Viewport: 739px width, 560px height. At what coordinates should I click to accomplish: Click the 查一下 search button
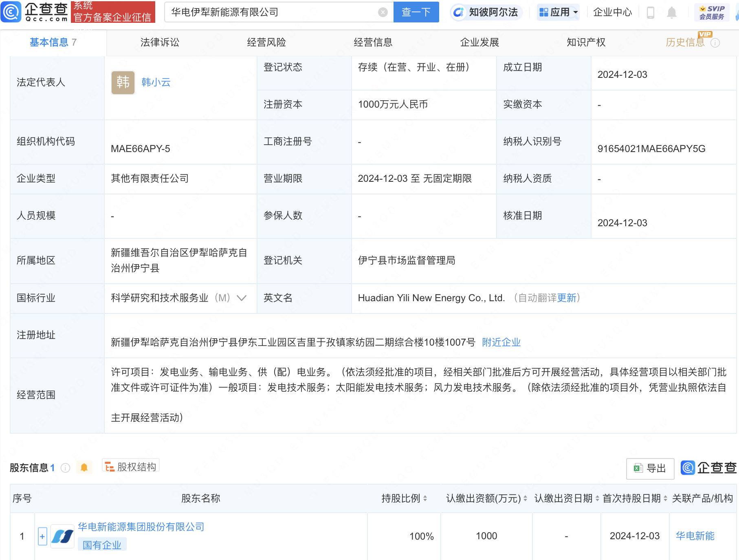[416, 12]
